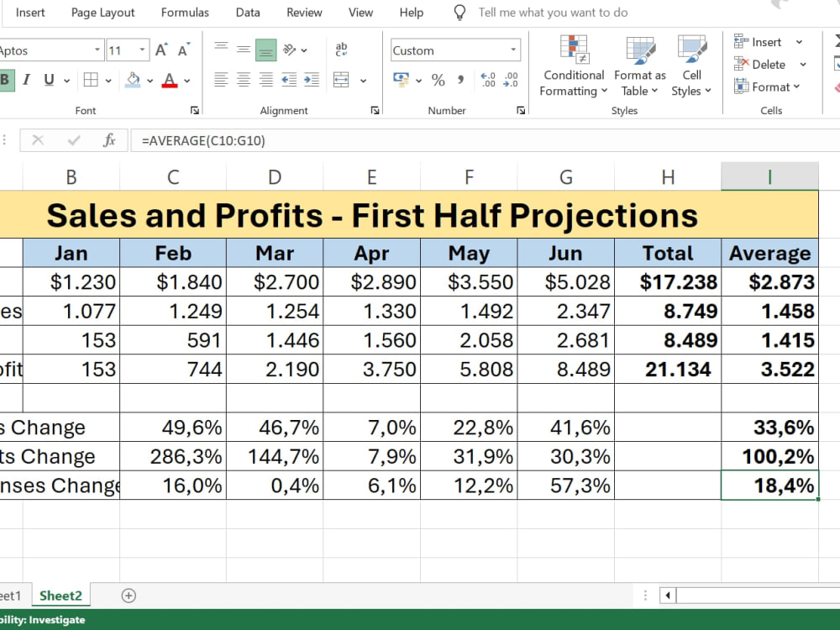Select column H header
The image size is (840, 630).
pos(668,176)
